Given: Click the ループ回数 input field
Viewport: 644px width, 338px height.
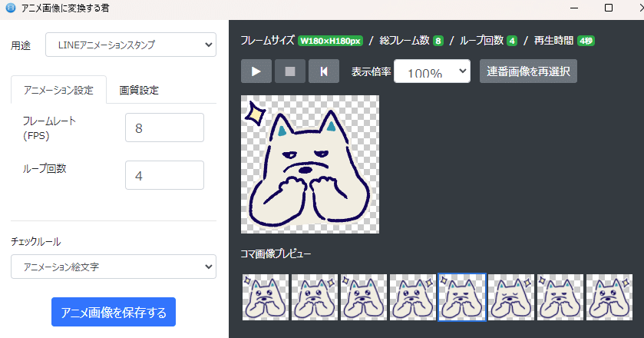Looking at the screenshot, I should (164, 176).
